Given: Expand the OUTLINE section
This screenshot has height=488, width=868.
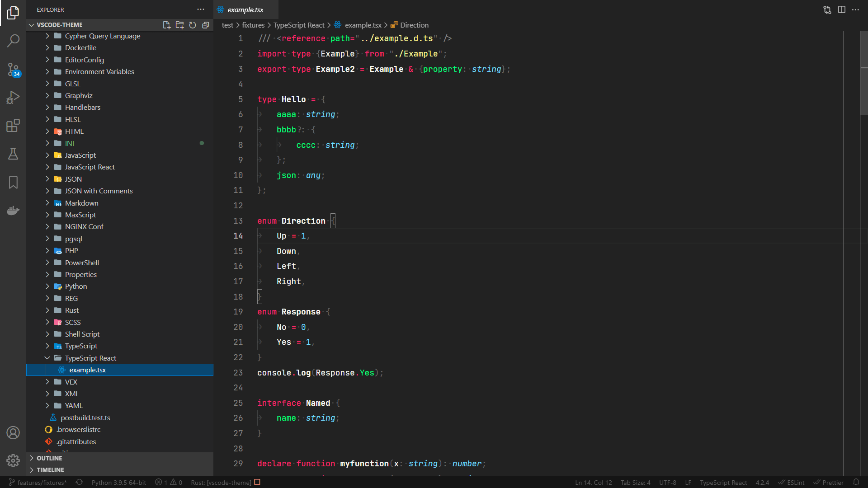Looking at the screenshot, I should (x=49, y=458).
